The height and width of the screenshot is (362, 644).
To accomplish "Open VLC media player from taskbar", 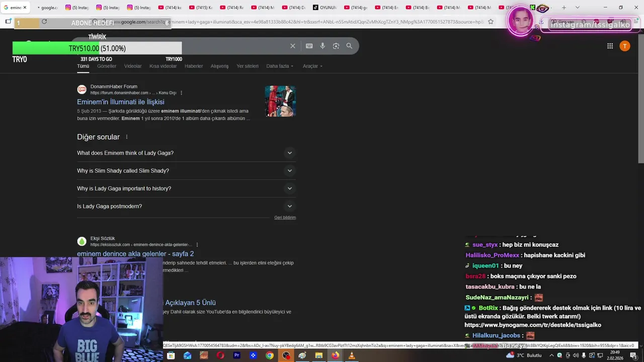I will pyautogui.click(x=352, y=355).
